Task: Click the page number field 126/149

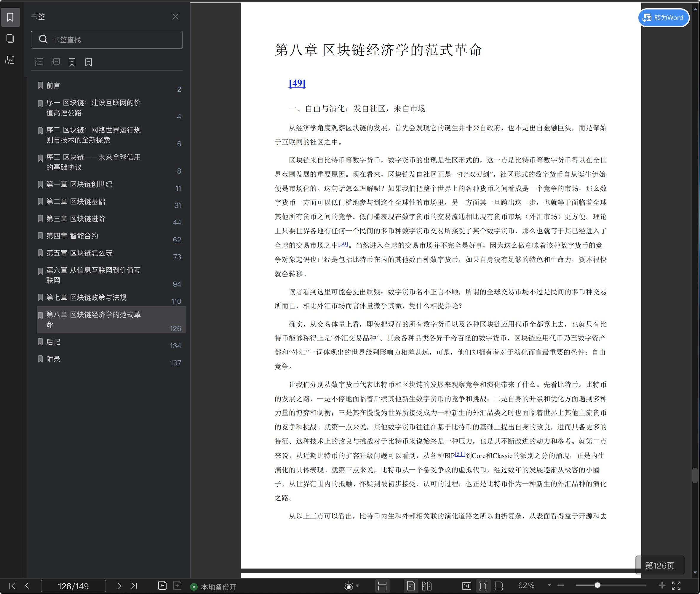Action: pos(73,586)
